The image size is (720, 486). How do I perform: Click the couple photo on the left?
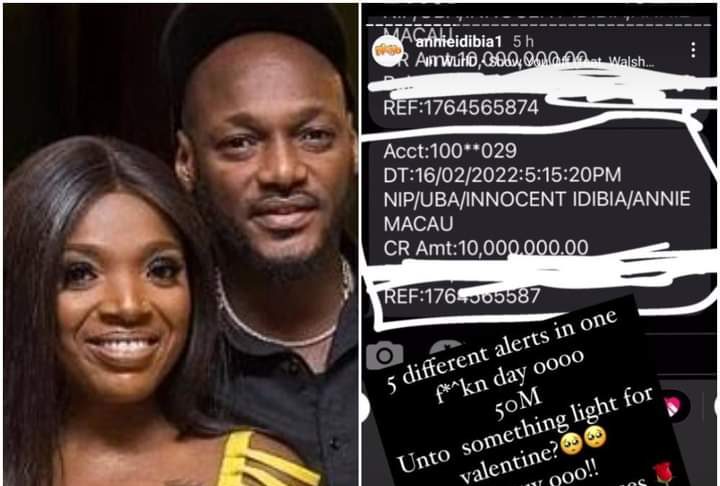[x=181, y=244]
